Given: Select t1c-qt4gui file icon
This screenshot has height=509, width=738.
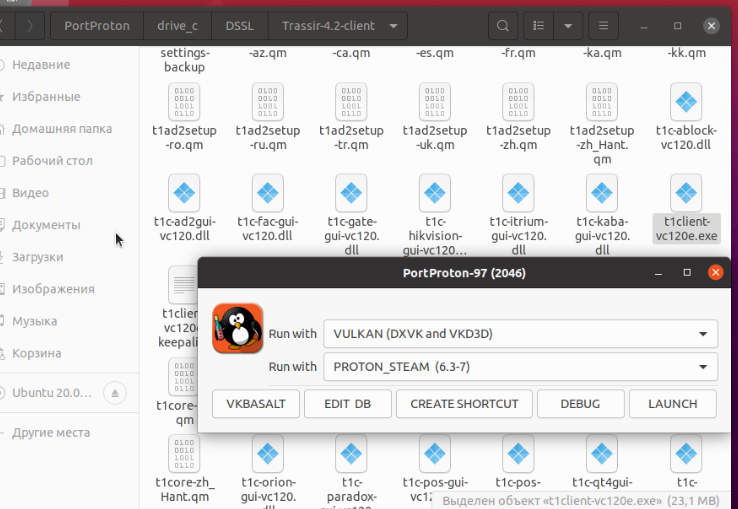Looking at the screenshot, I should 602,453.
